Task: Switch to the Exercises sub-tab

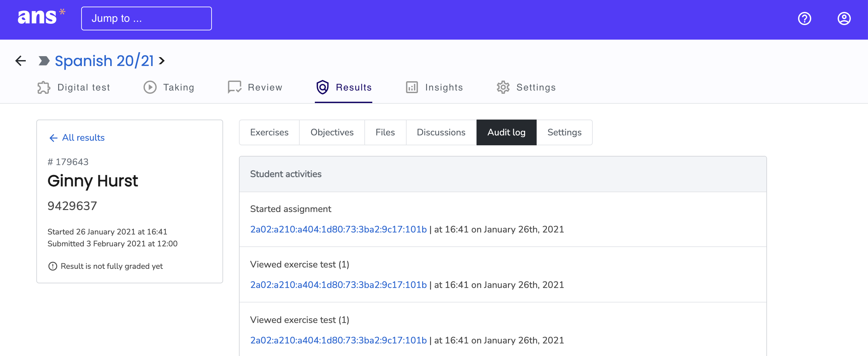Action: click(269, 132)
